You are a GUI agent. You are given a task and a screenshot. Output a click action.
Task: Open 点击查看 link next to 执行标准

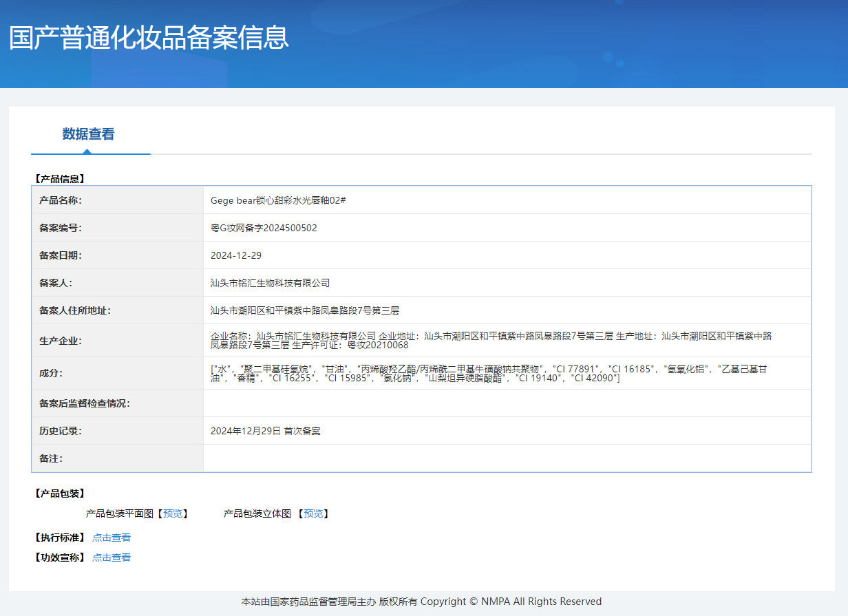112,538
